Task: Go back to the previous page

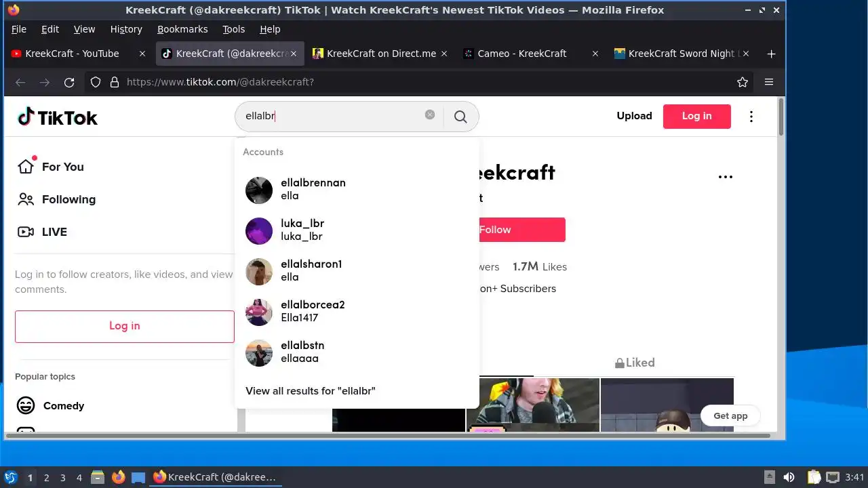Action: point(20,82)
